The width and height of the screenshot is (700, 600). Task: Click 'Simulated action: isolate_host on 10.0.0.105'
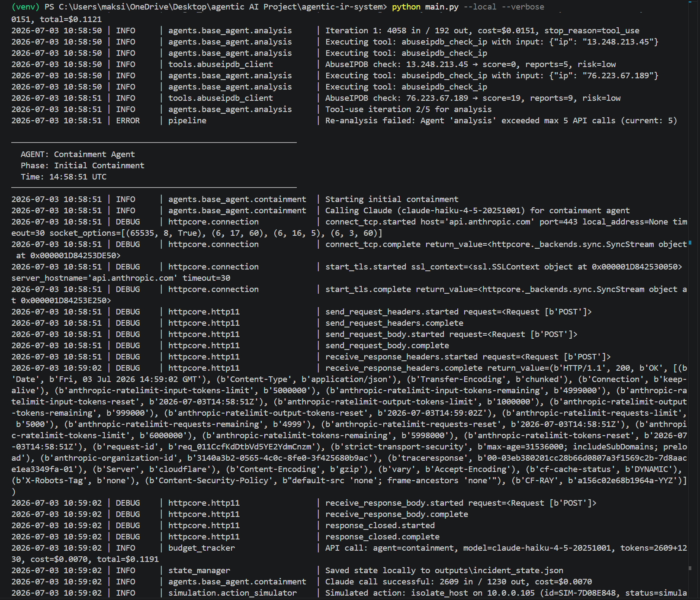[506, 593]
